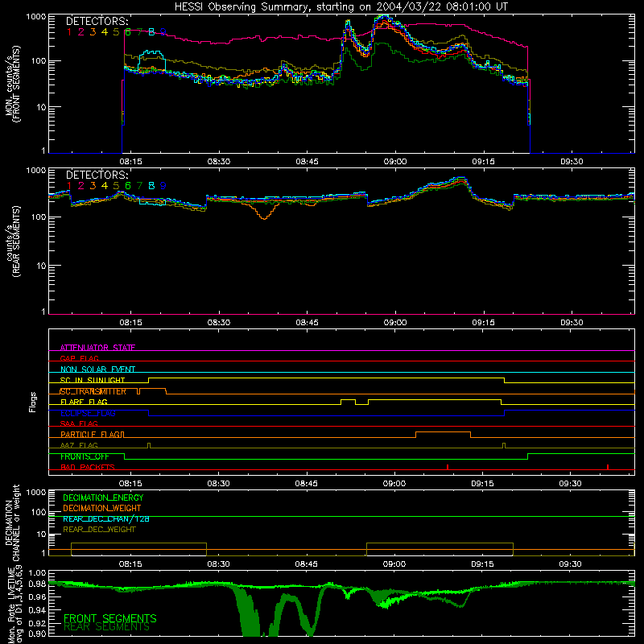
Task: Select detector 9 label in front segments legend
Action: tap(163, 32)
